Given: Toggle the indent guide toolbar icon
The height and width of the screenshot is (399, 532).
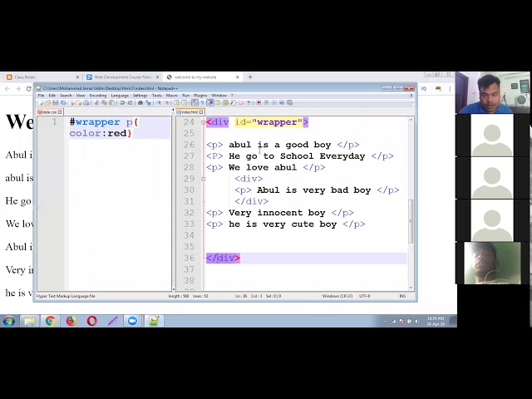Looking at the screenshot, I should (x=210, y=102).
